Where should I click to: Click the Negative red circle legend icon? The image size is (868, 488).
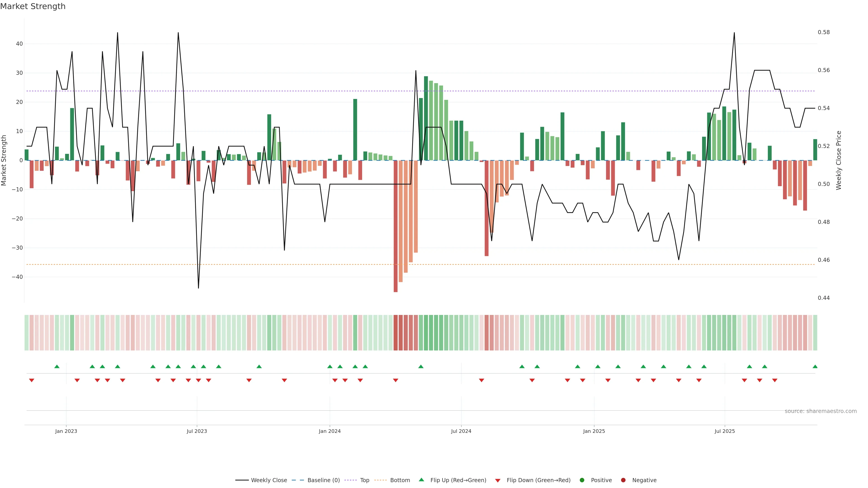[623, 480]
